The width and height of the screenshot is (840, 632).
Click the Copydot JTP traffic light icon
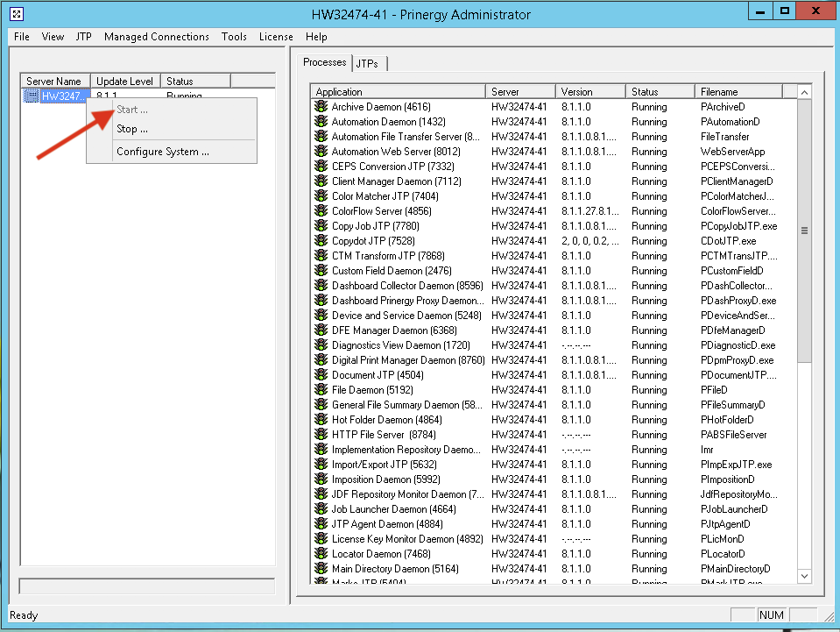click(x=321, y=241)
